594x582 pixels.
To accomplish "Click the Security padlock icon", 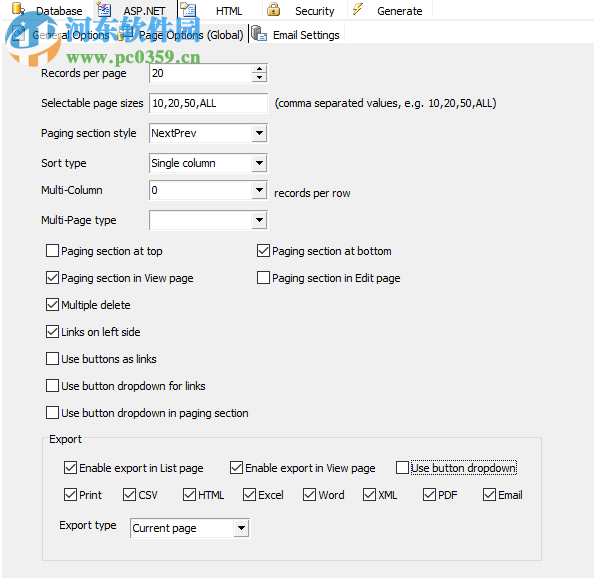I will tap(273, 9).
